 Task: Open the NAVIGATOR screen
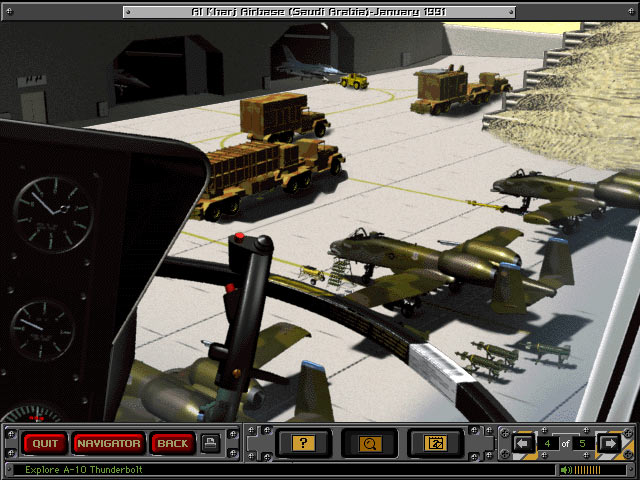(108, 443)
